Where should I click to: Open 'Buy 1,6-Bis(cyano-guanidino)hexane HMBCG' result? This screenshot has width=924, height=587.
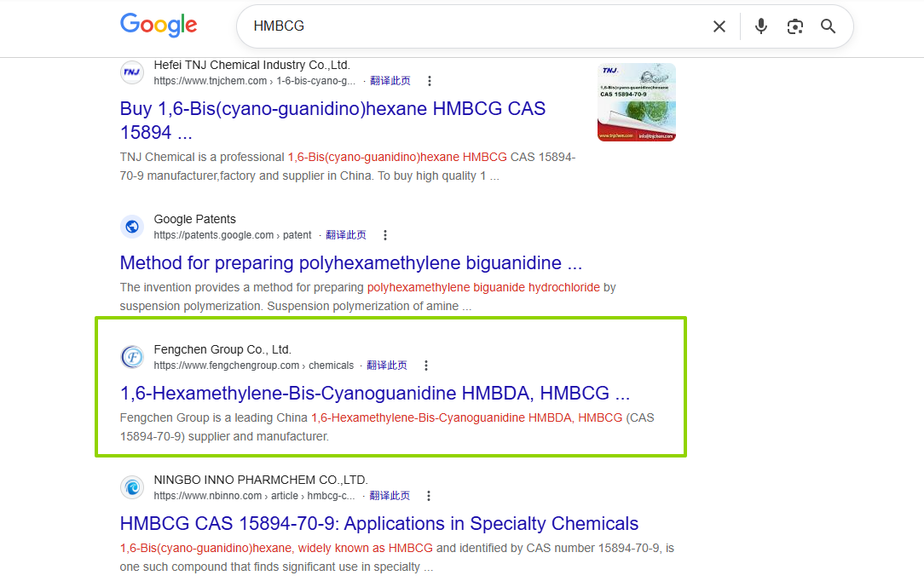[332, 120]
